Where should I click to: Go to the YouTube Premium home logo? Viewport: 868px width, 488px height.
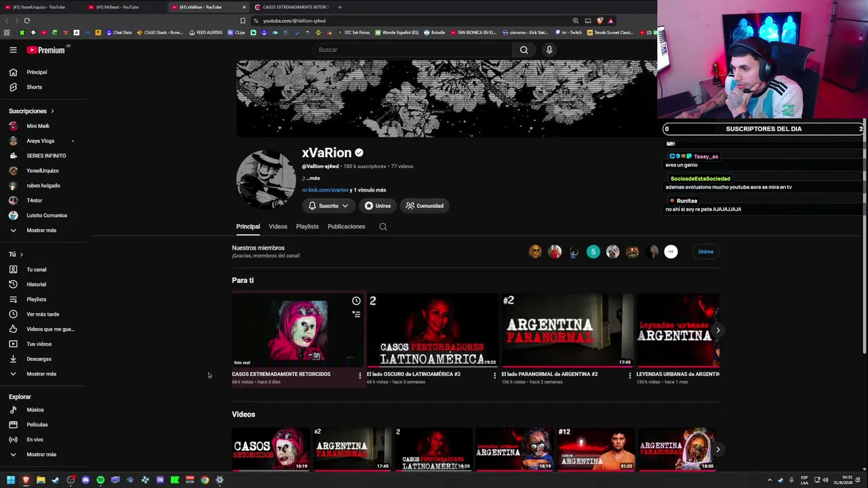tap(46, 50)
